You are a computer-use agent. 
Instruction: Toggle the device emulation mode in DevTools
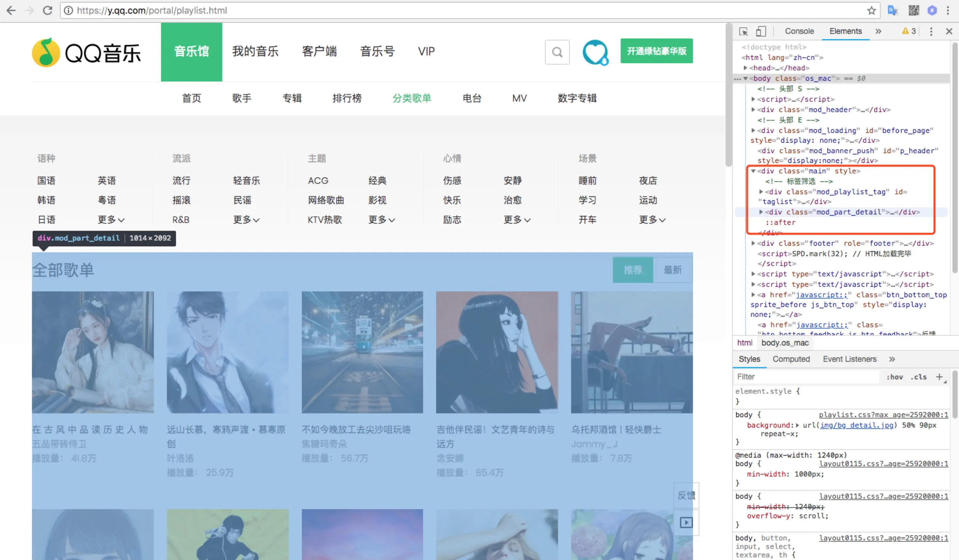click(x=761, y=32)
